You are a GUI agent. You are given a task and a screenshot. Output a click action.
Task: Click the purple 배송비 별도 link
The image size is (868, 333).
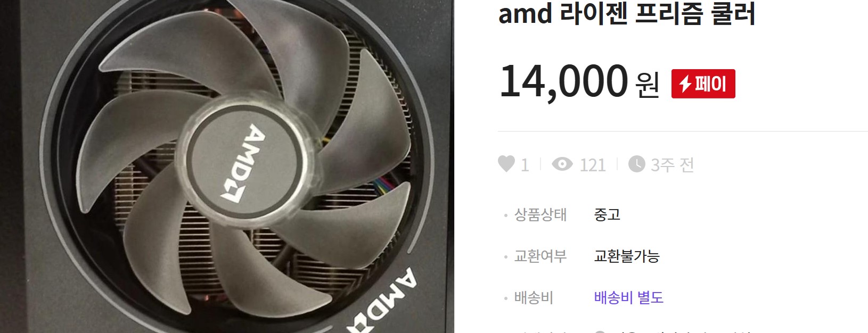coord(628,297)
